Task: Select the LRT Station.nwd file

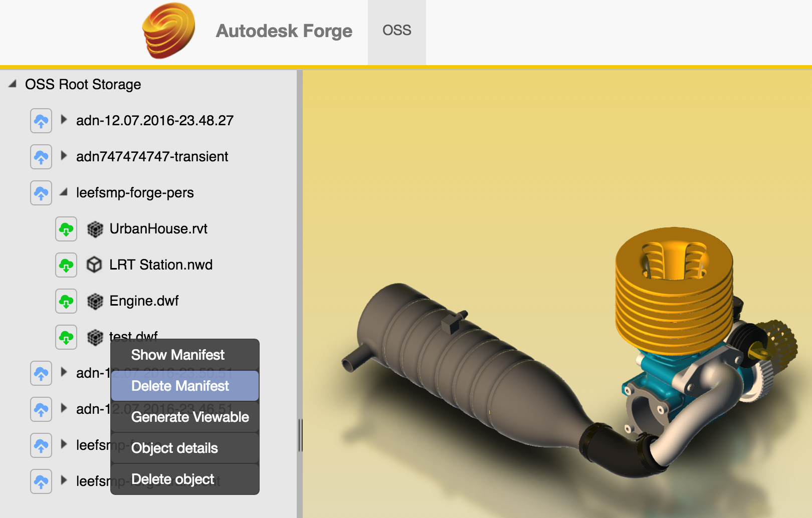Action: tap(161, 265)
